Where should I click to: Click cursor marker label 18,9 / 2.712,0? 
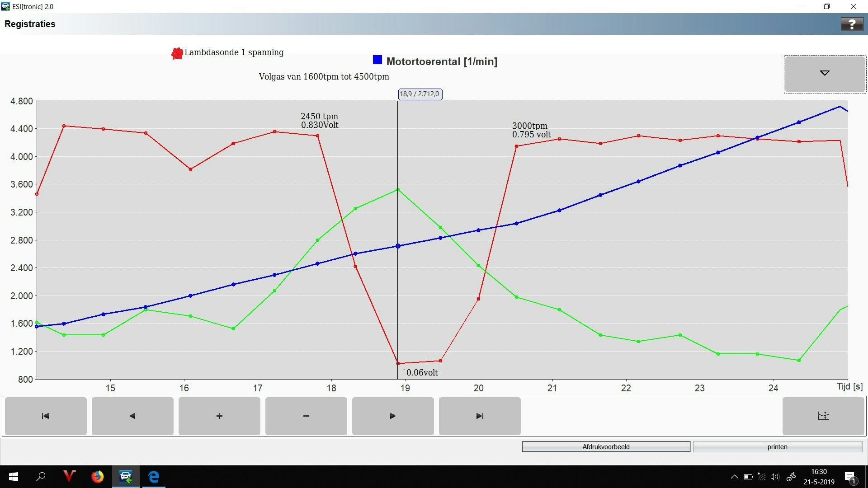click(x=420, y=94)
